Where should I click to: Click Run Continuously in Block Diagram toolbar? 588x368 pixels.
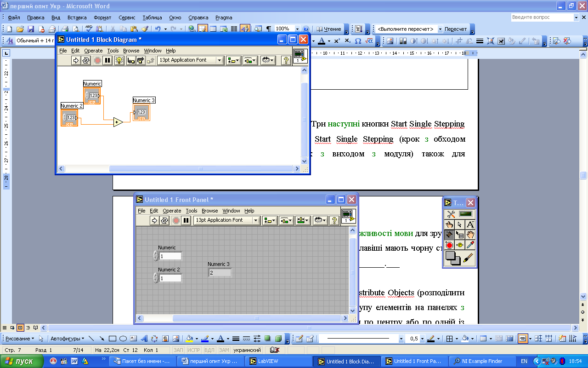click(86, 60)
